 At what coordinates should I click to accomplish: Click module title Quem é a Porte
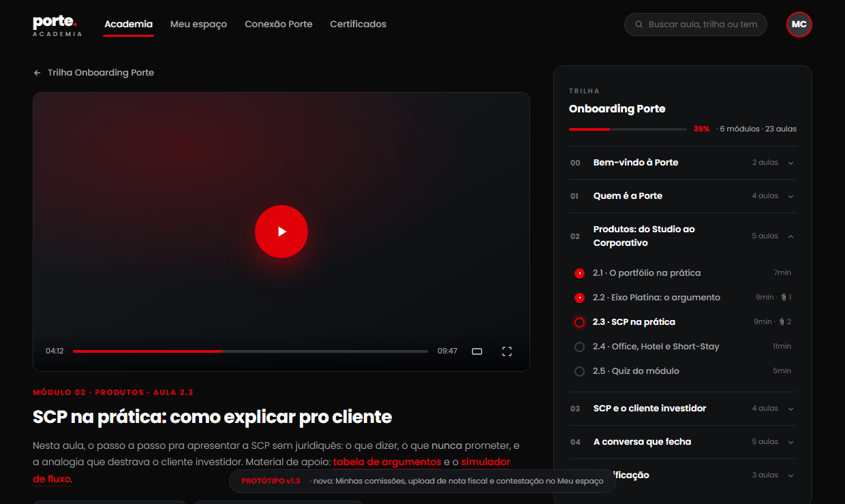[x=628, y=196]
